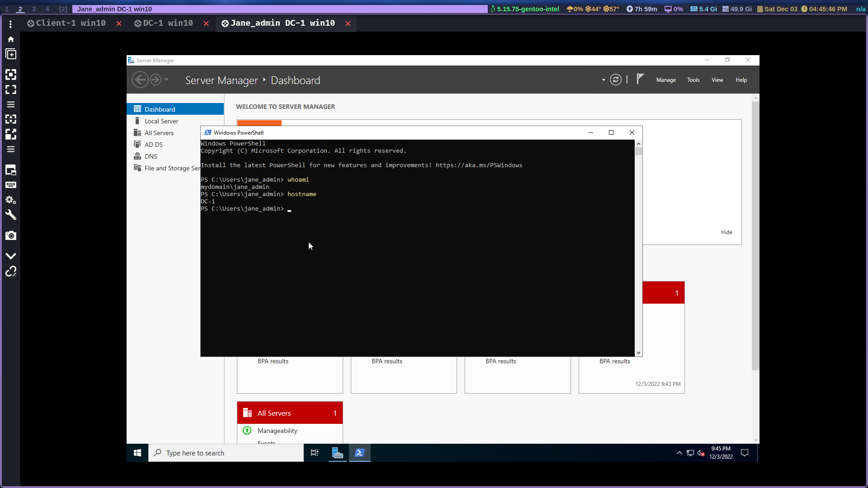Open navigation history dropdown beside forward arrow
This screenshot has height=488, width=868.
click(166, 80)
